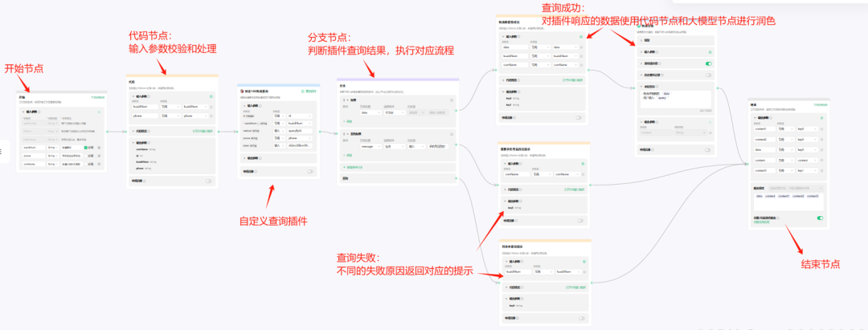
Task: Delete content2 row in End node
Action: tap(821, 139)
